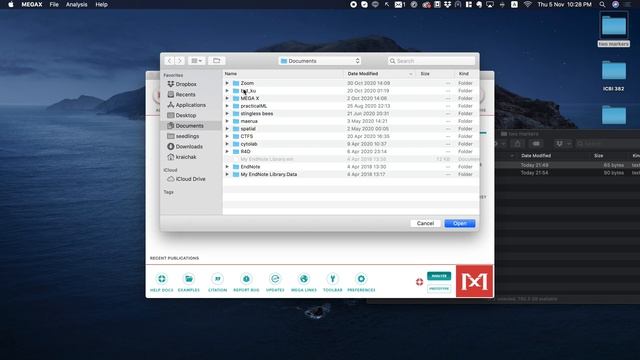Open Spotlight search in menu bar
The height and width of the screenshot is (360, 640).
602,4
